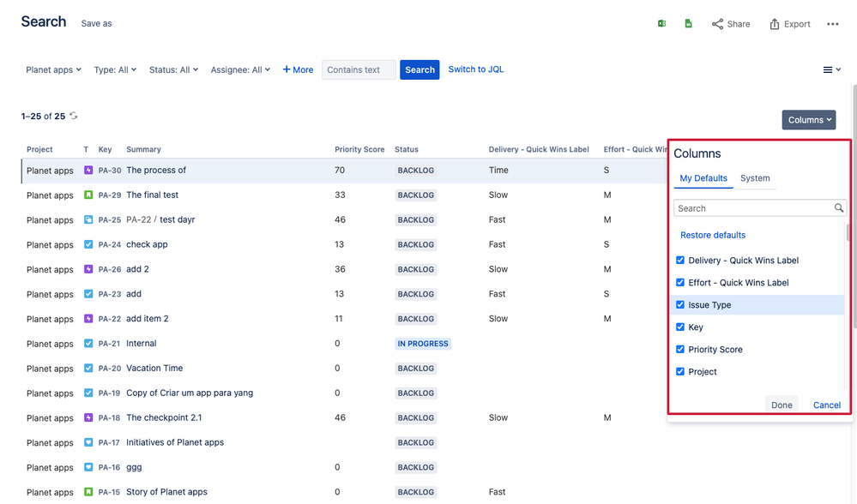Viewport: 857px width, 504px height.
Task: Click Switch to JQL link
Action: tap(476, 69)
